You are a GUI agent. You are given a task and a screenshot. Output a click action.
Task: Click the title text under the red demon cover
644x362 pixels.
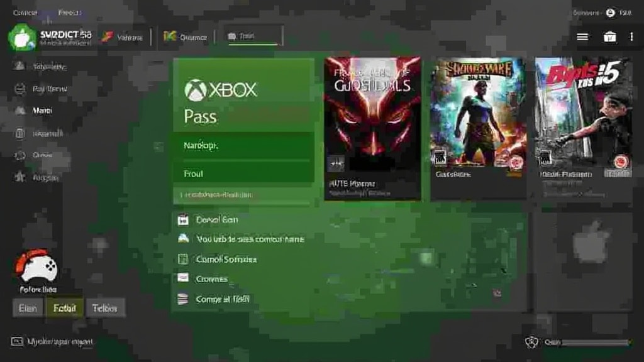click(x=352, y=184)
